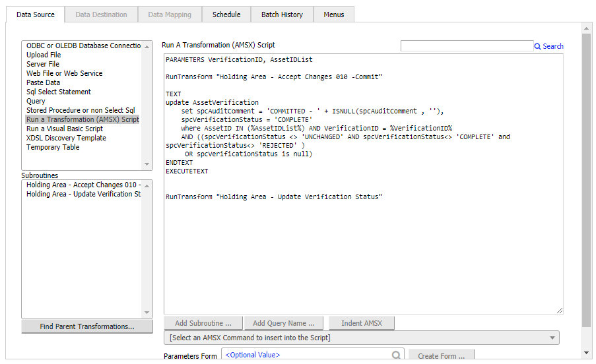596x364 pixels.
Task: Click the main page scrollbar thumb
Action: (x=587, y=180)
